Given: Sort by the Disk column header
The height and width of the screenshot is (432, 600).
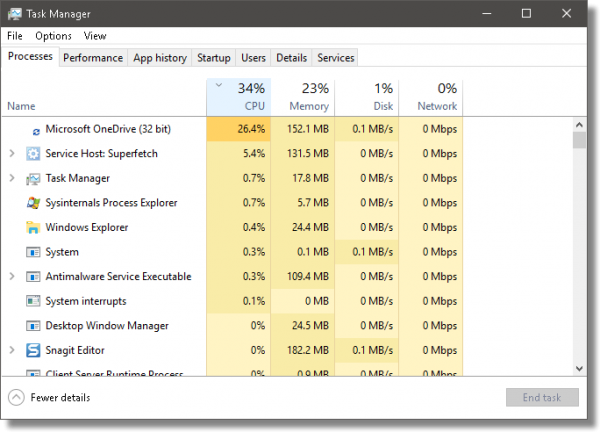Looking at the screenshot, I should (x=367, y=97).
